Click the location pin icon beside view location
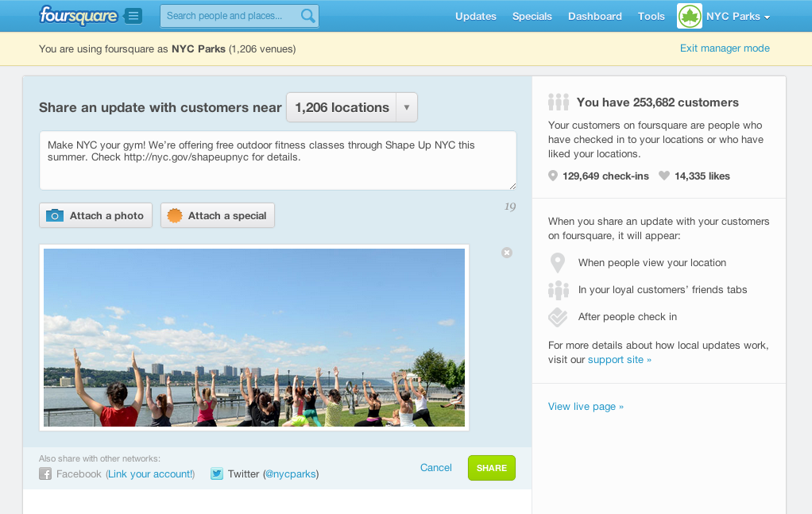The height and width of the screenshot is (514, 812). (x=558, y=263)
